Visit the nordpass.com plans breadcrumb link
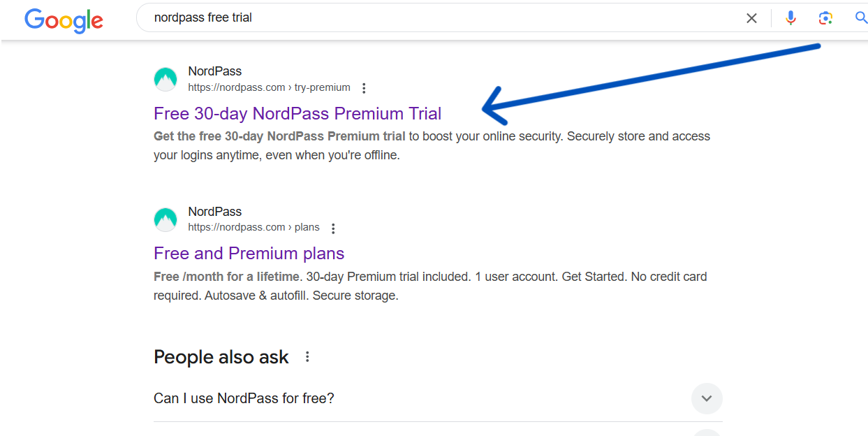This screenshot has width=868, height=436. 253,227
